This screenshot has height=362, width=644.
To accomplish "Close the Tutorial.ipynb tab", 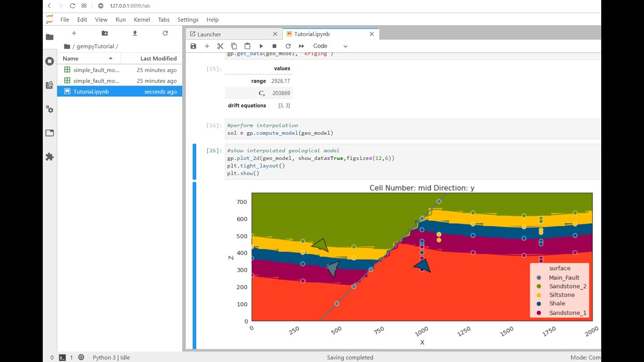I will click(x=372, y=34).
